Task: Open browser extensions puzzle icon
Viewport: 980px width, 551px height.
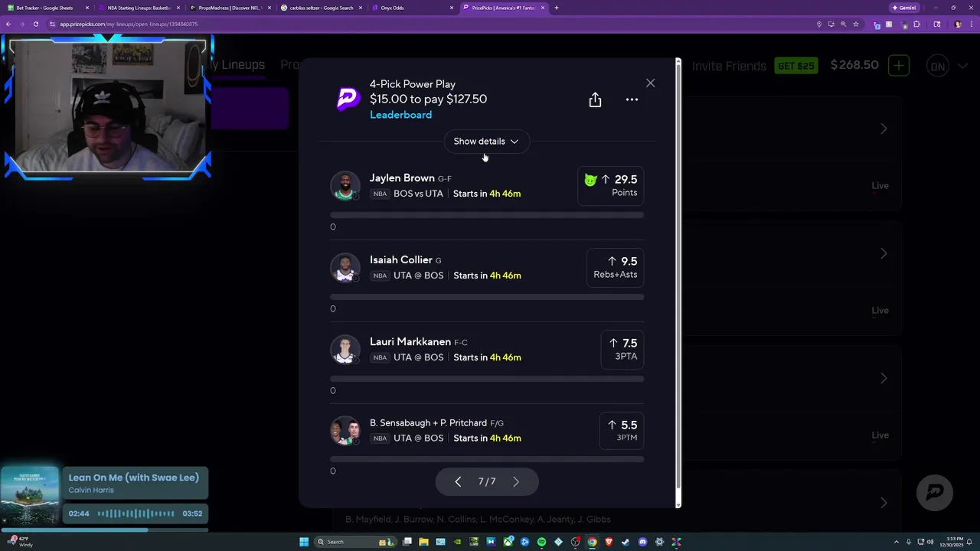Action: [916, 24]
